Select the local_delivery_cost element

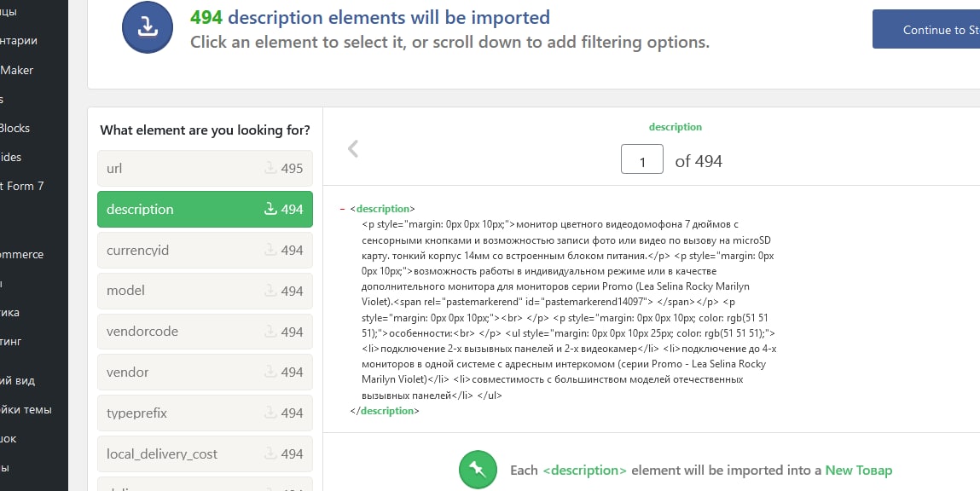click(205, 454)
